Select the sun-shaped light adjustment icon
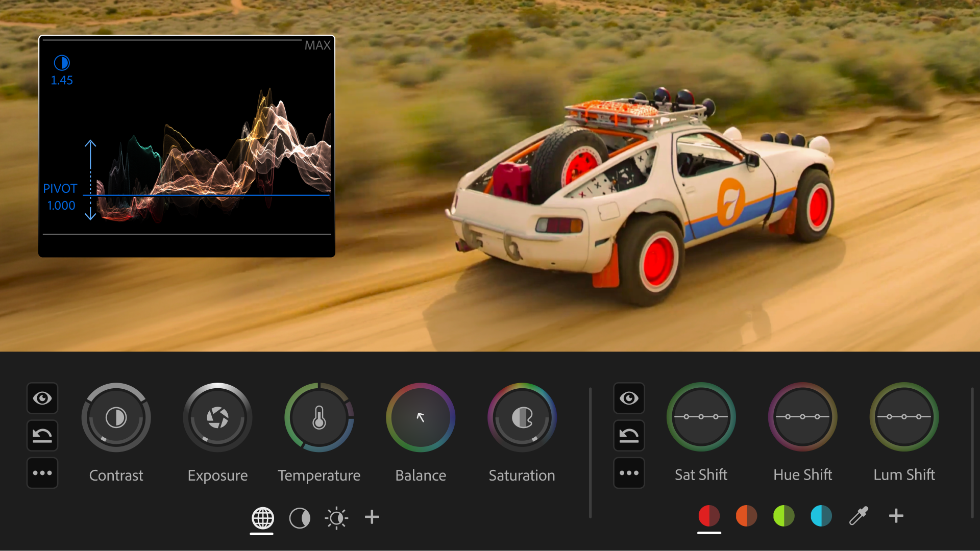980x551 pixels. click(336, 517)
